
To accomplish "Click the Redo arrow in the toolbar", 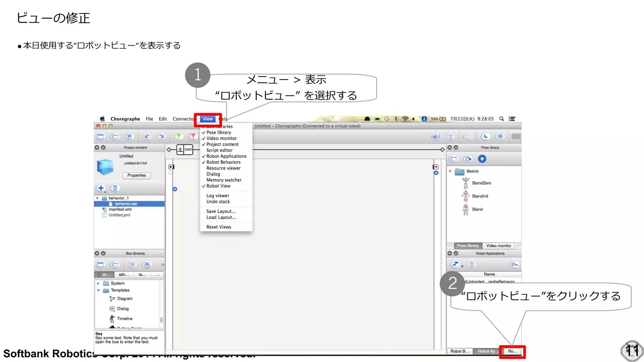I will [x=161, y=137].
